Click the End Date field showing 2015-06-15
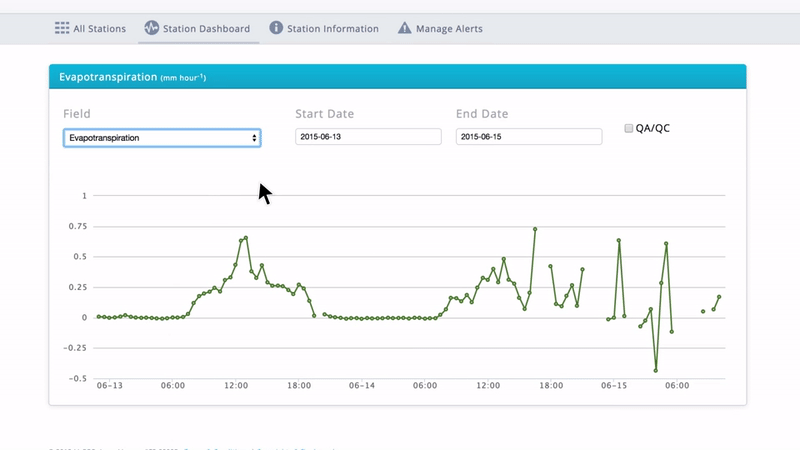The height and width of the screenshot is (450, 800). pyautogui.click(x=529, y=137)
